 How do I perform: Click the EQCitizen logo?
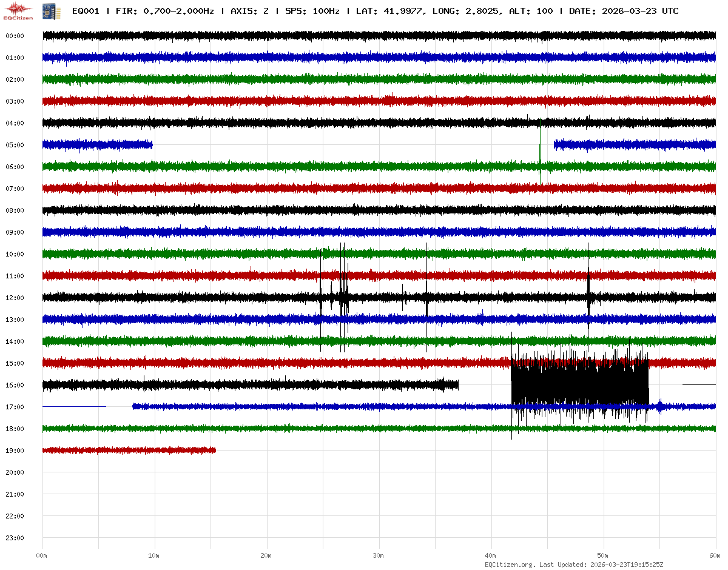click(x=18, y=11)
